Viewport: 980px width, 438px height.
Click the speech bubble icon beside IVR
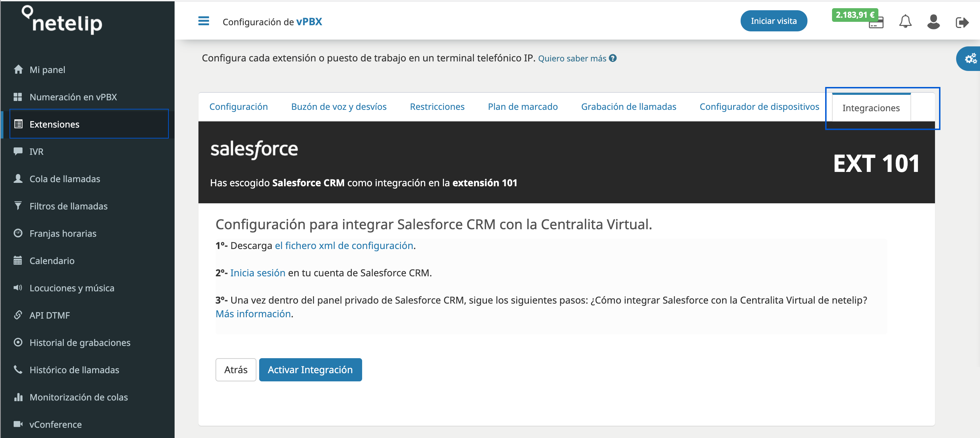click(18, 151)
